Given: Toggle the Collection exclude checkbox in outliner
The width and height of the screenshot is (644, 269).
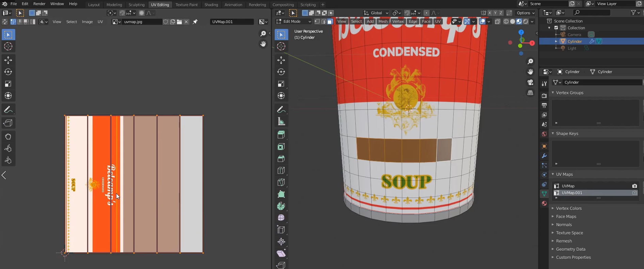Looking at the screenshot, I should pyautogui.click(x=556, y=28).
